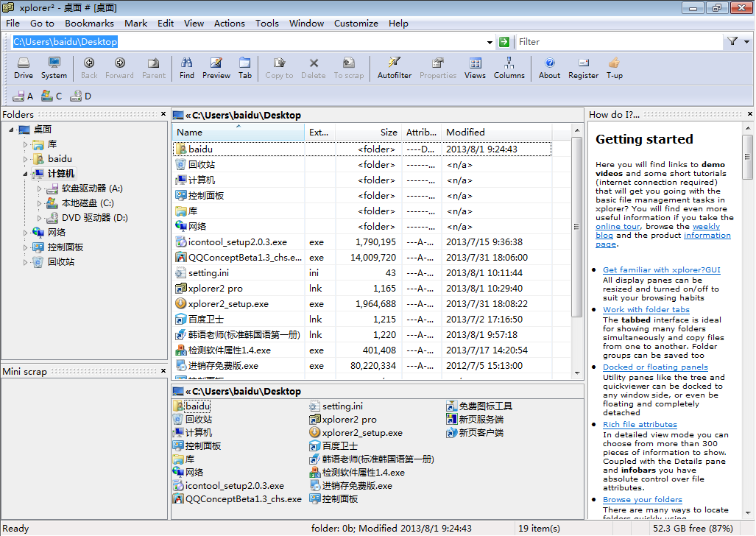Click the Register toolbar icon
The height and width of the screenshot is (536, 756).
point(584,68)
